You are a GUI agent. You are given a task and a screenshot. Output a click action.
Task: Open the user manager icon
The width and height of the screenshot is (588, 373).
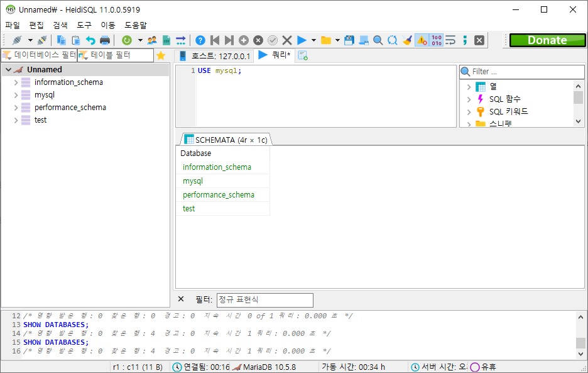(152, 40)
